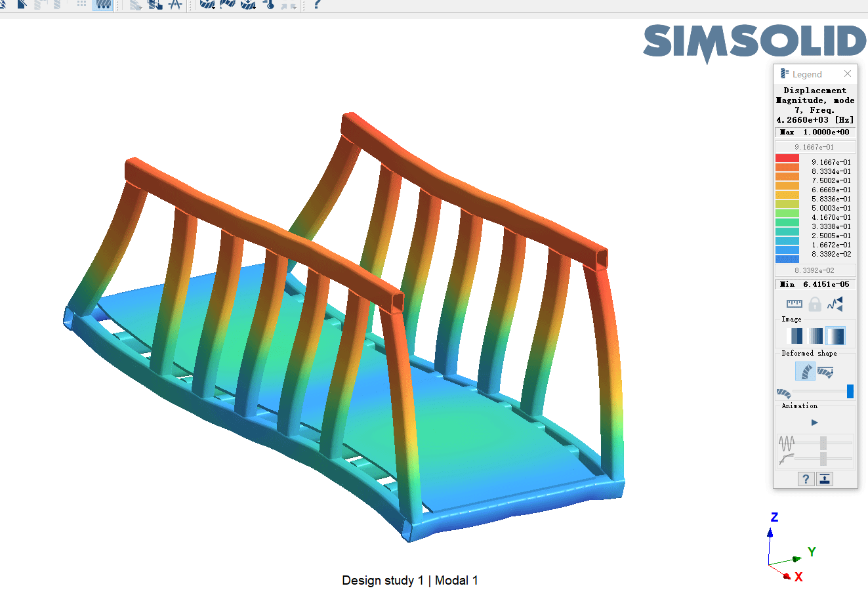Viewport: 868px width, 603px height.
Task: Click the upper limit 9.1667e-01 input field
Action: click(x=815, y=147)
